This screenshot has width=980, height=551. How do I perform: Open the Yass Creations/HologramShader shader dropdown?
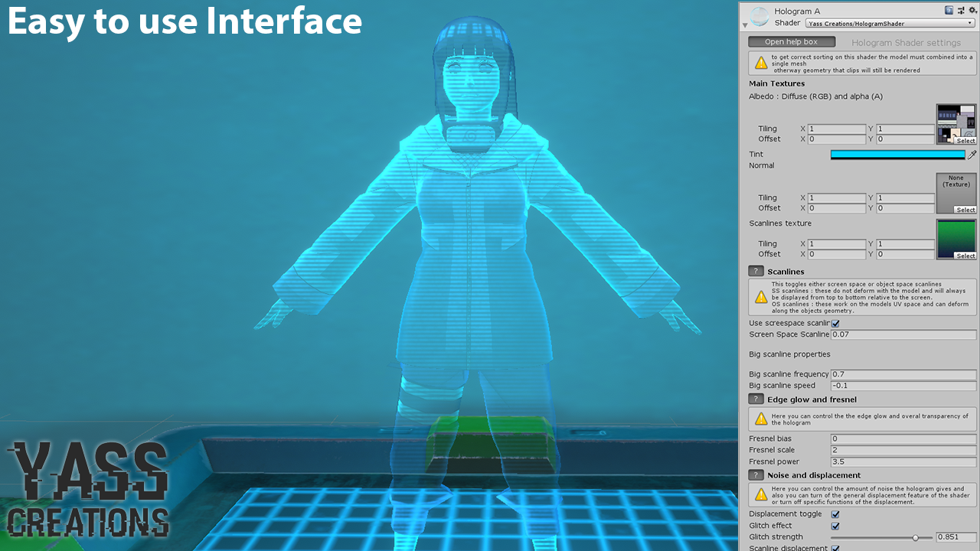pyautogui.click(x=890, y=22)
